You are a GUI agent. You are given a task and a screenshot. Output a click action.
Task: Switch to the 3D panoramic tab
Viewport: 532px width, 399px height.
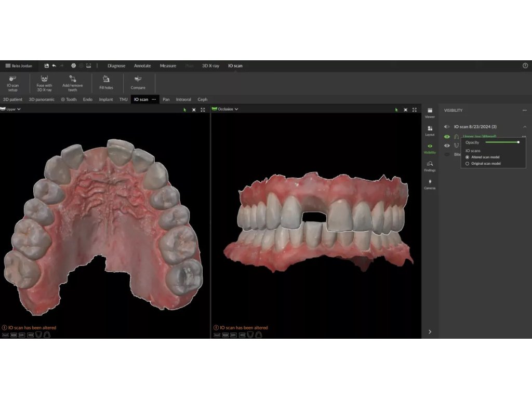coord(42,99)
